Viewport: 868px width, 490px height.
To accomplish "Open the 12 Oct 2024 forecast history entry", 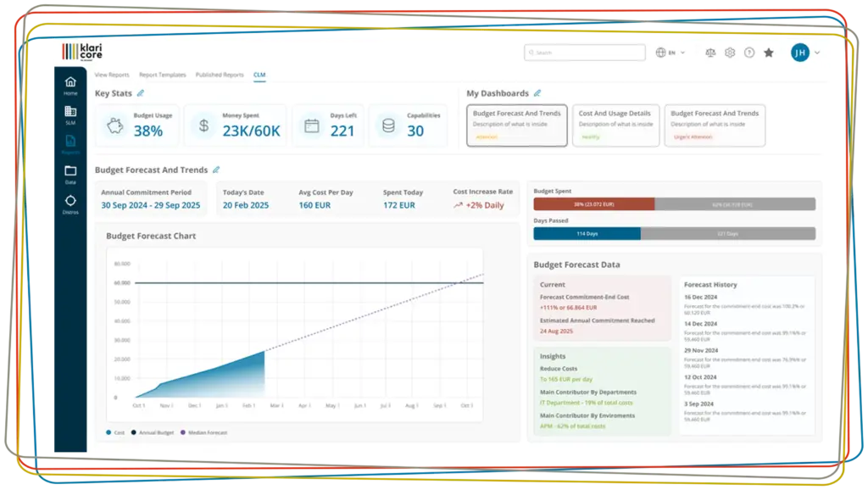I will tap(745, 384).
